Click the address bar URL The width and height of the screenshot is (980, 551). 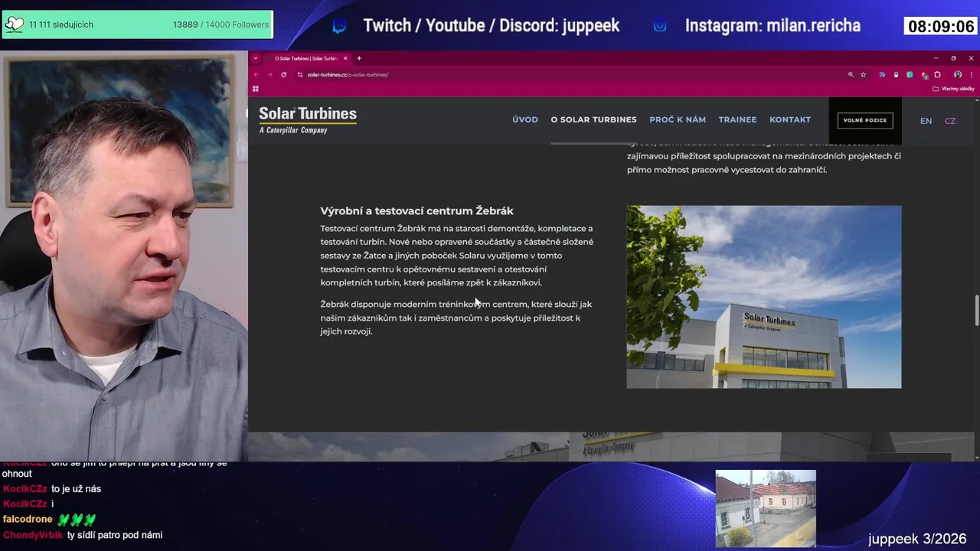(x=348, y=75)
